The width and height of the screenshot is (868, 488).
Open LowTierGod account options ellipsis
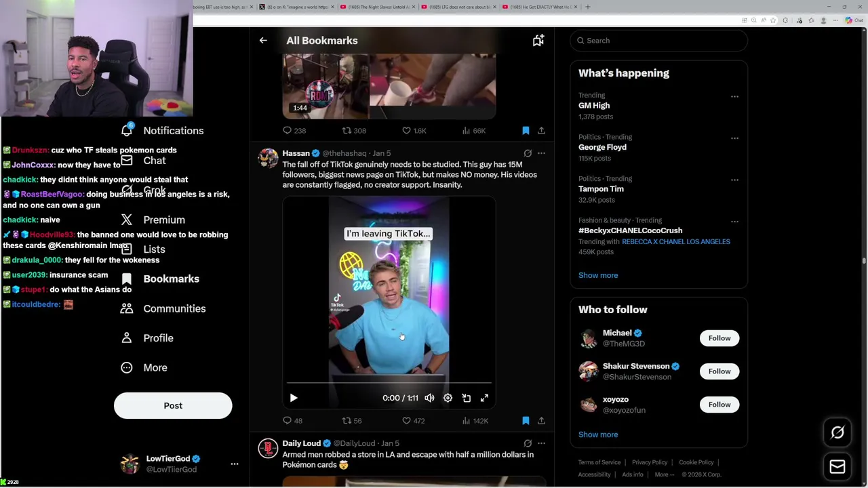click(235, 464)
